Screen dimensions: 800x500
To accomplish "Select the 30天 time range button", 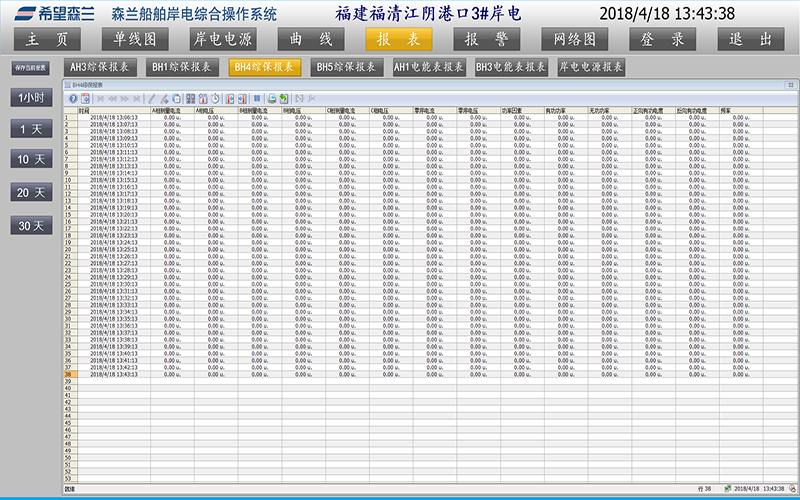I will (x=30, y=226).
